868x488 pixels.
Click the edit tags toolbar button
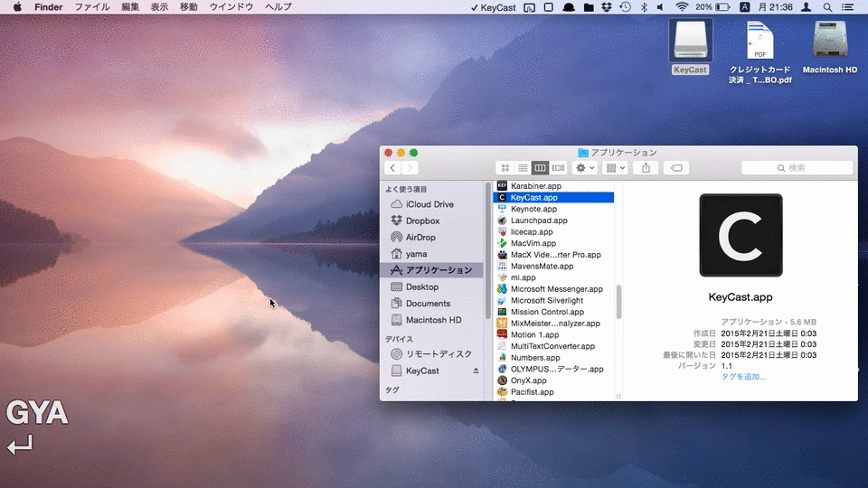coord(676,168)
